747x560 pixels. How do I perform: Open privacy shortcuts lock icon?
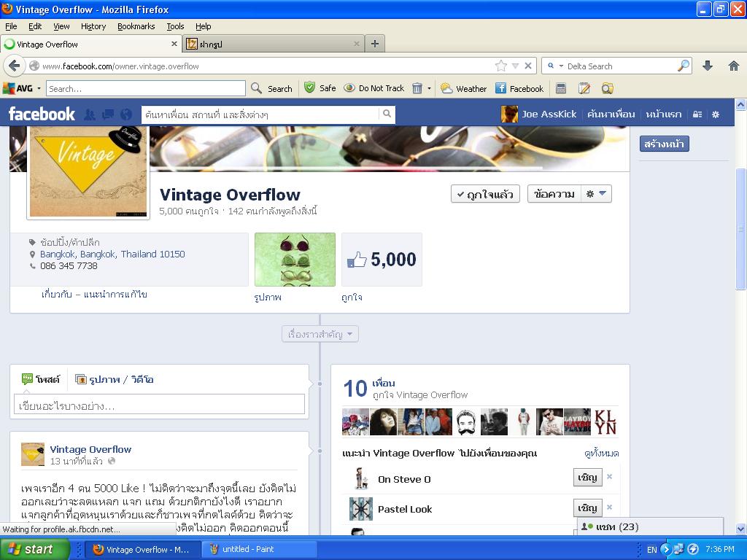[x=697, y=114]
